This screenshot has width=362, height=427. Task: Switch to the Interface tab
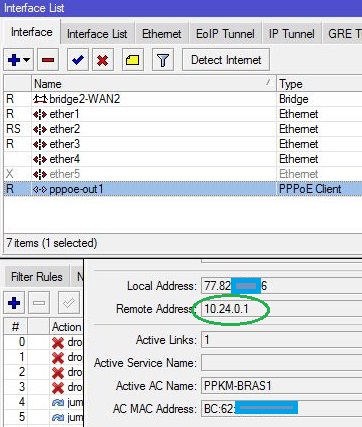coord(32,32)
